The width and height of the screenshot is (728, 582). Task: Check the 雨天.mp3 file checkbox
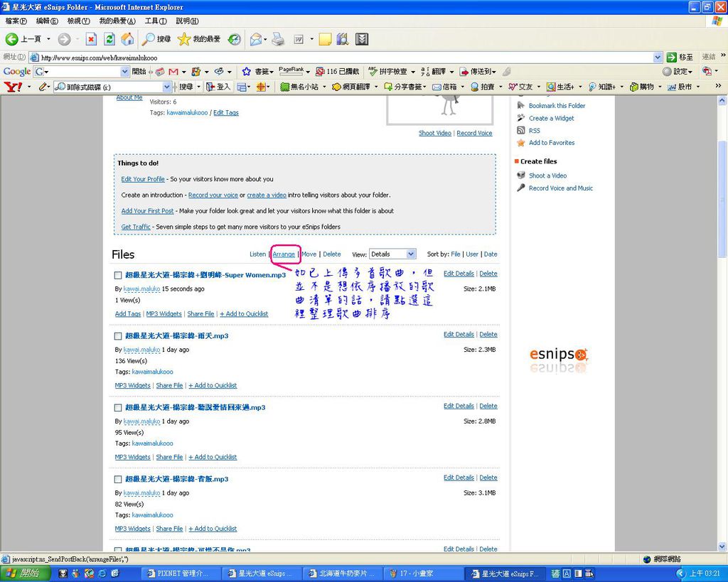118,336
